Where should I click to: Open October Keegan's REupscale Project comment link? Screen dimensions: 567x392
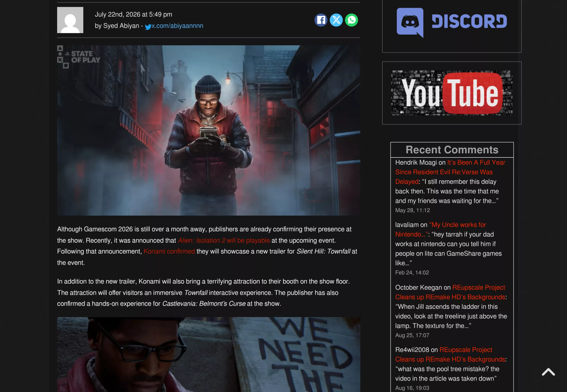pos(450,292)
